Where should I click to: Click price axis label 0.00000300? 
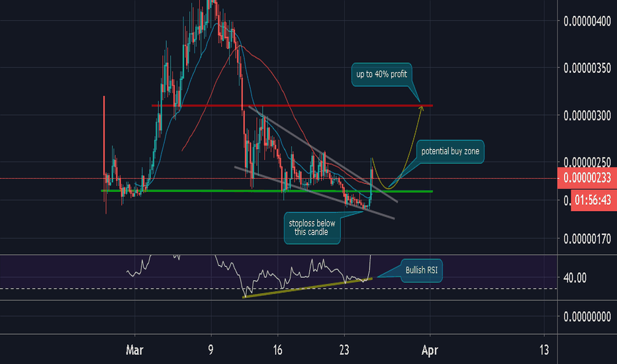[587, 115]
